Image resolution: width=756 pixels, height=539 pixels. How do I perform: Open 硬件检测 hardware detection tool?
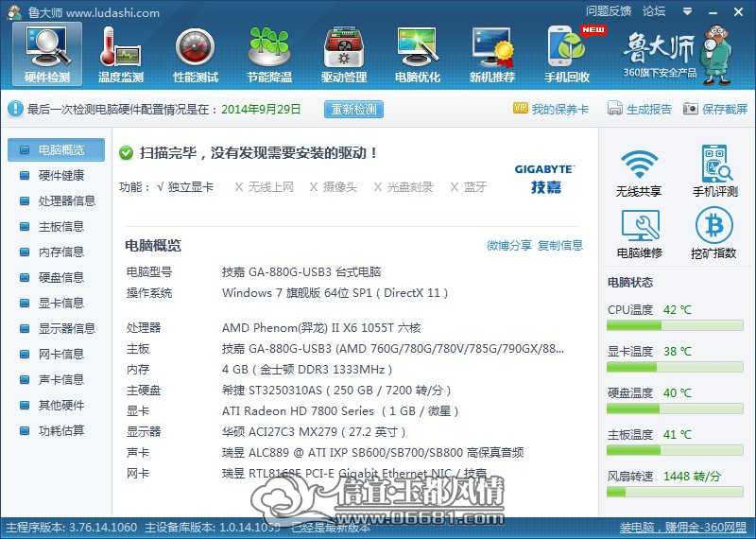click(46, 54)
